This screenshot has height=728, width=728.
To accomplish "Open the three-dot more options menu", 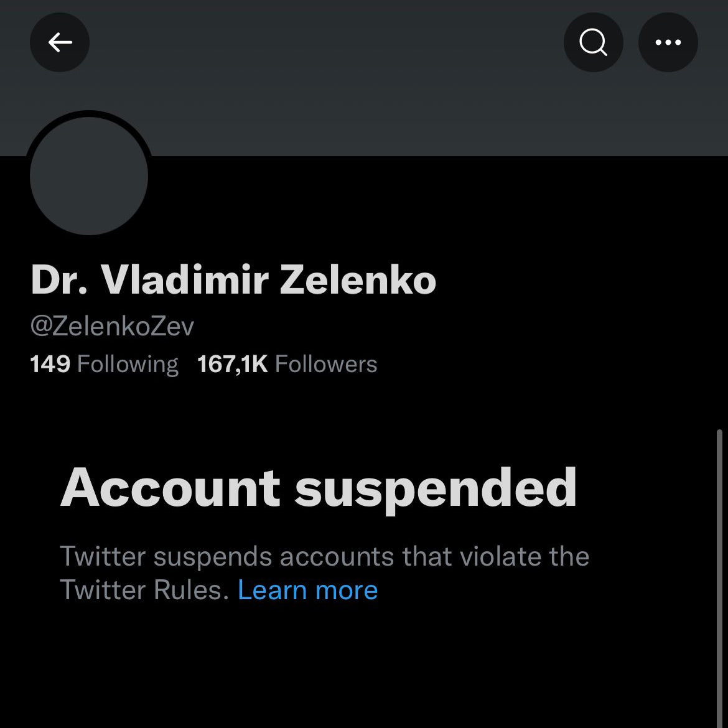I will coord(668,42).
